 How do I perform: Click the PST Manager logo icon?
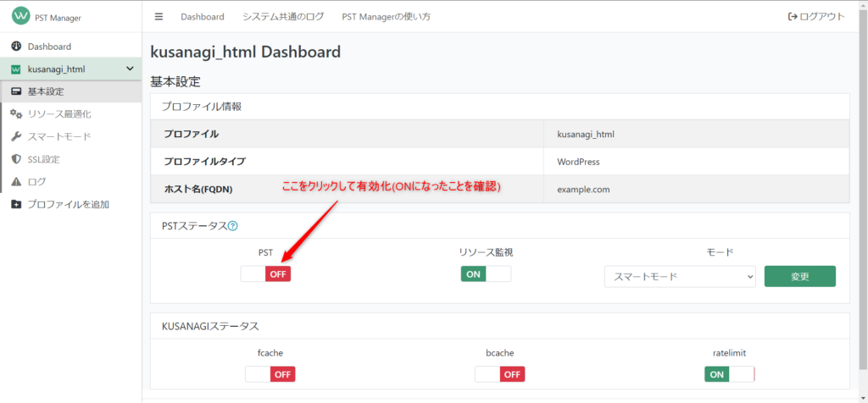(21, 16)
